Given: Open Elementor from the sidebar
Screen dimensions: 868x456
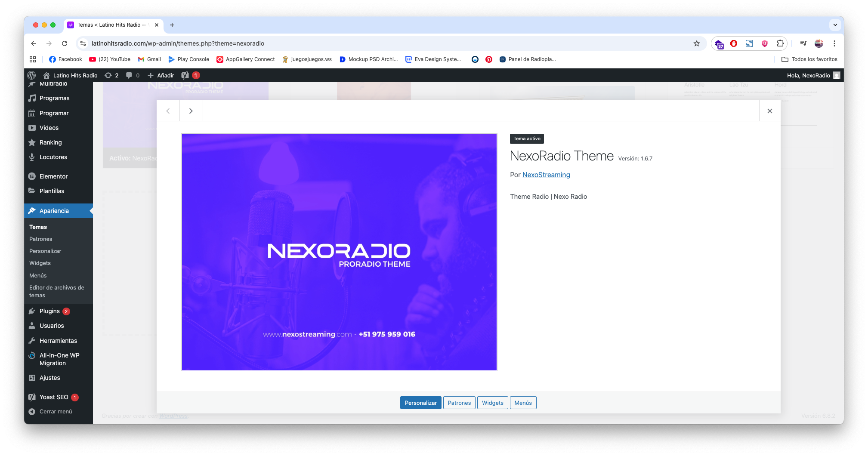Looking at the screenshot, I should click(x=53, y=176).
